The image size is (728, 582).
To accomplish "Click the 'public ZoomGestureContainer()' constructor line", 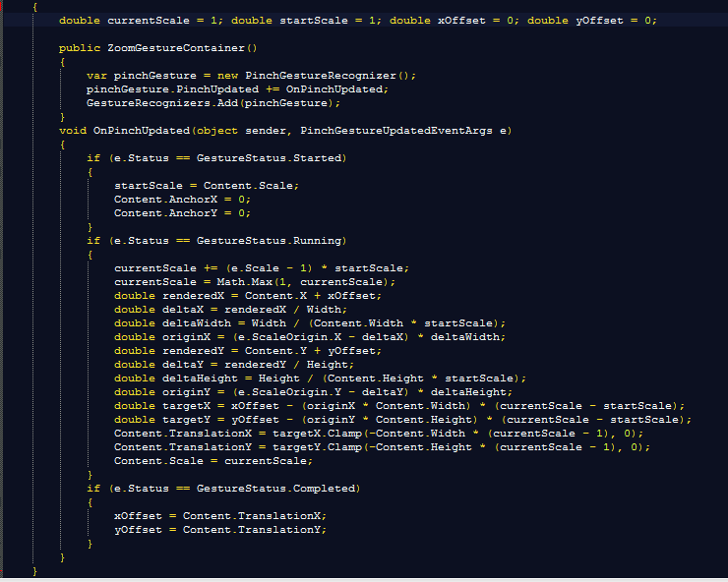I will point(157,48).
